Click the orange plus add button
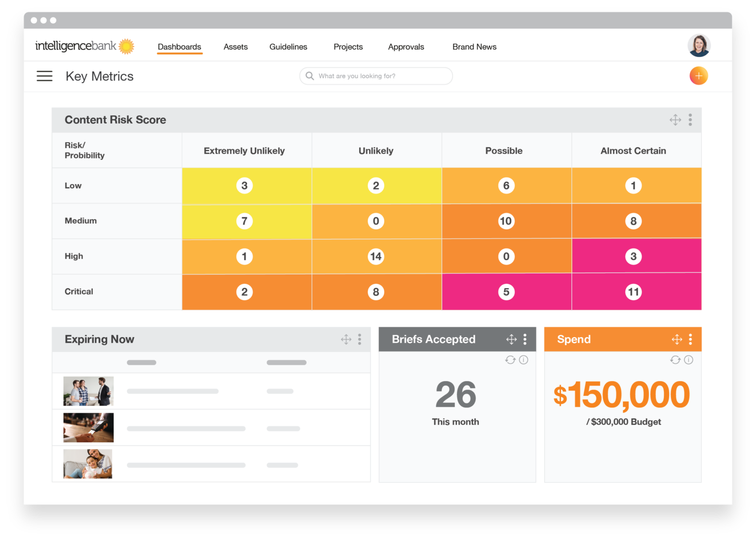Viewport: 756px width, 540px height. (x=698, y=76)
